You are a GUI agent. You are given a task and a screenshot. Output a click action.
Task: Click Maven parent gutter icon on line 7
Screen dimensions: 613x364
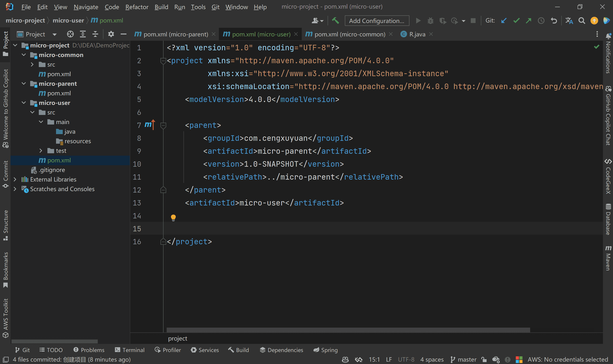point(150,125)
